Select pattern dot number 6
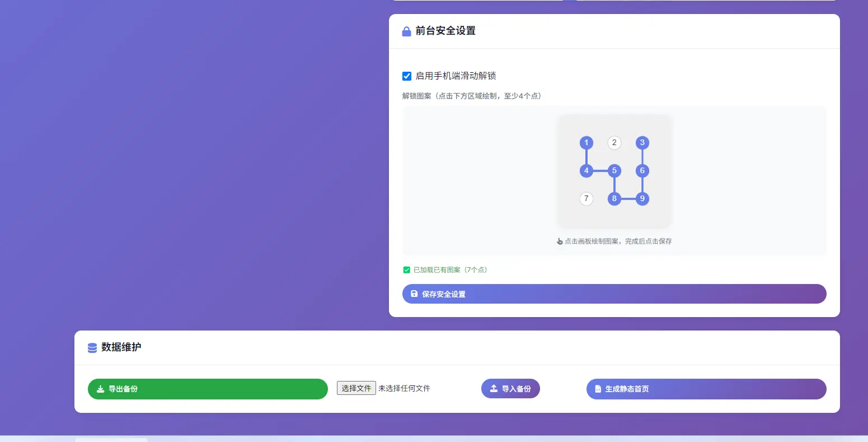Screen dimensions: 868x442 coord(642,171)
